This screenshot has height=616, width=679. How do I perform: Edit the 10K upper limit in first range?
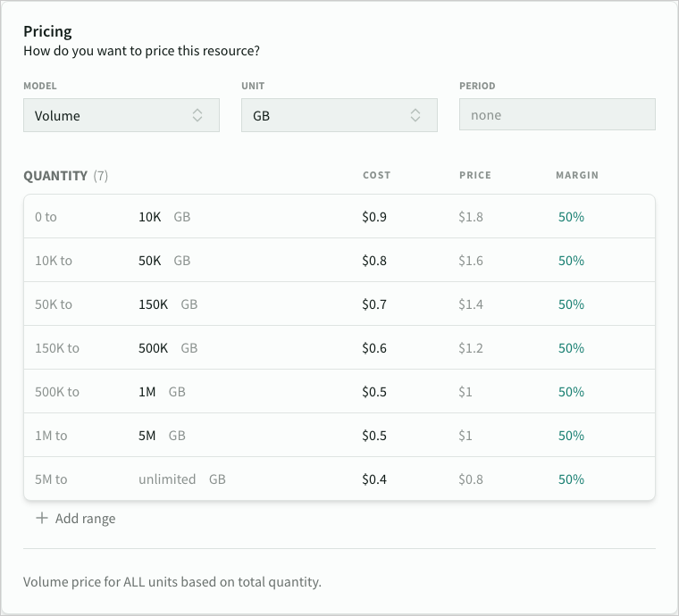point(149,217)
